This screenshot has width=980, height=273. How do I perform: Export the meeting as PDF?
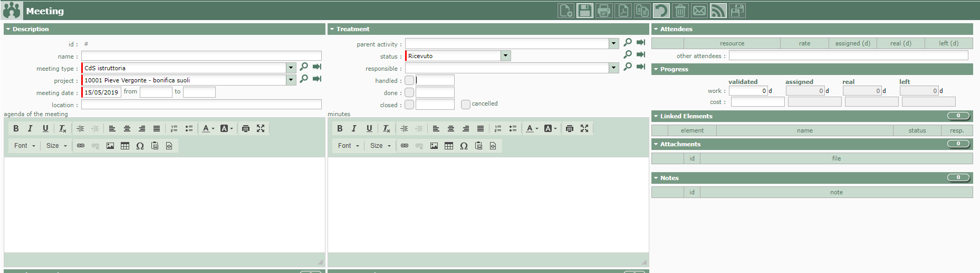[x=623, y=11]
